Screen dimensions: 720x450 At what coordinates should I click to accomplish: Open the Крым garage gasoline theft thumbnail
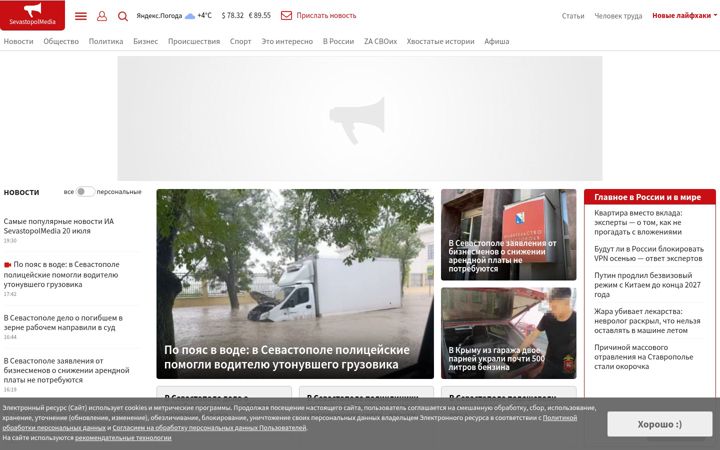508,333
